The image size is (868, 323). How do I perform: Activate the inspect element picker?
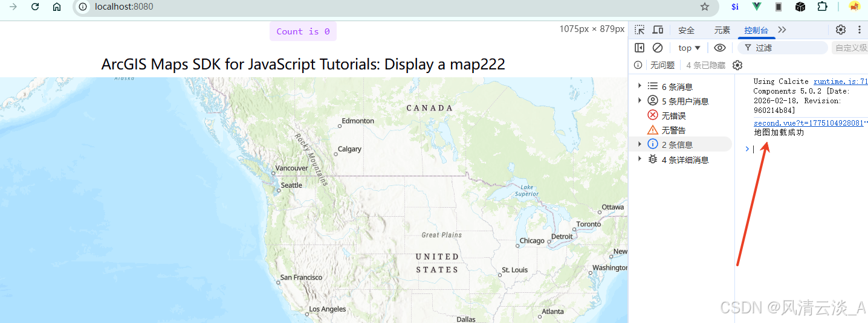coord(640,30)
